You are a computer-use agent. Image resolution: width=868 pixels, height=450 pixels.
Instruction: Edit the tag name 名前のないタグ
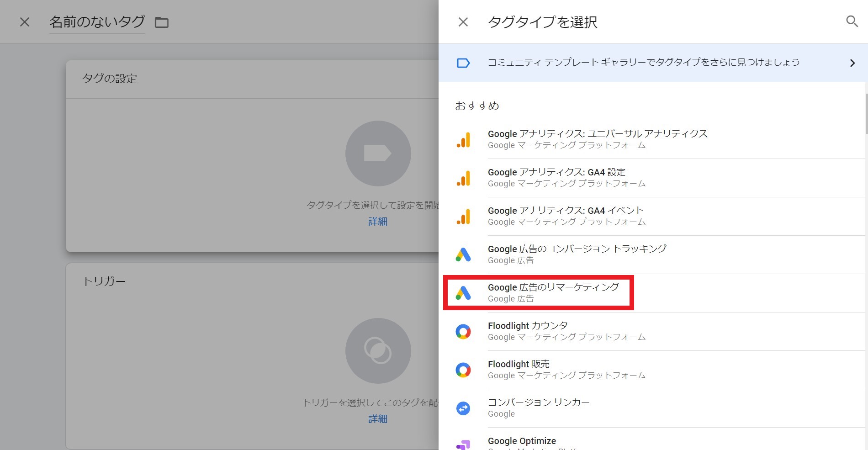click(97, 22)
